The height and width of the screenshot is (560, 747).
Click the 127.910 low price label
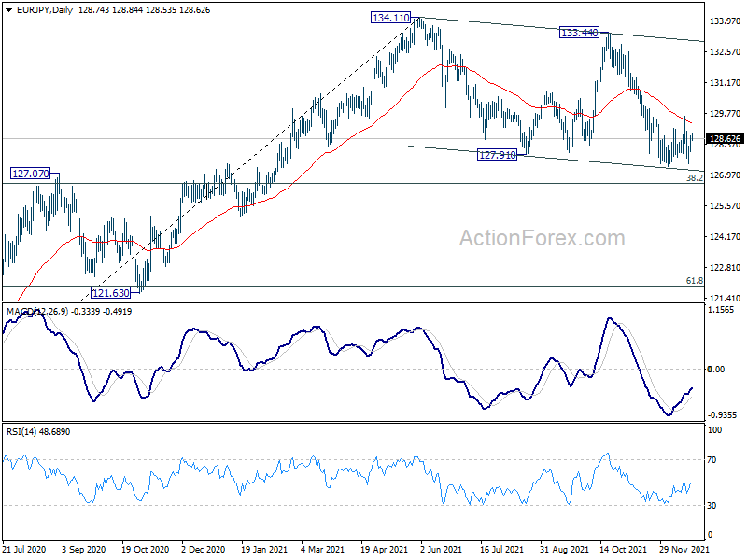497,155
